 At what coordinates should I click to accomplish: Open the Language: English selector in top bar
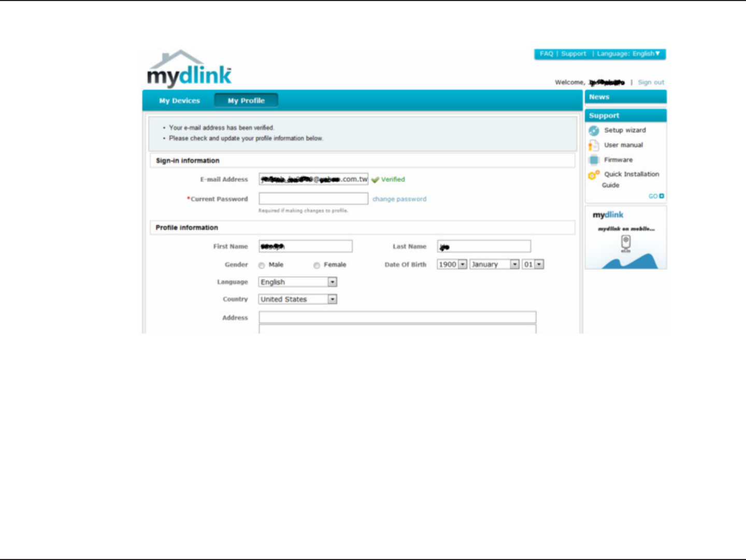[628, 54]
